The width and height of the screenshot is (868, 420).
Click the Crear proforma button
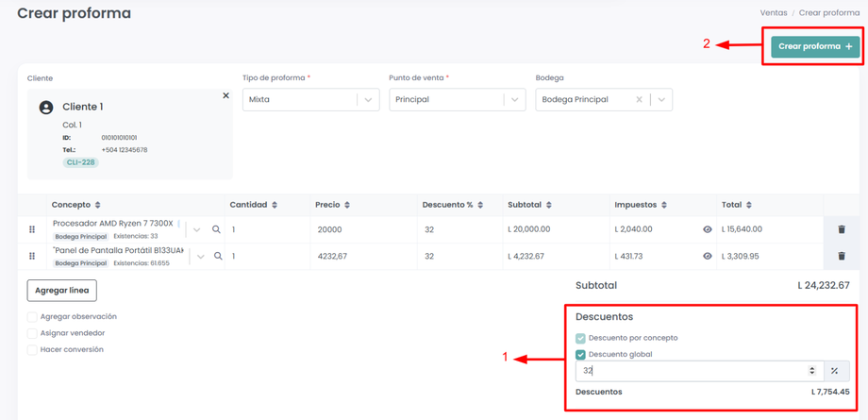click(x=815, y=46)
